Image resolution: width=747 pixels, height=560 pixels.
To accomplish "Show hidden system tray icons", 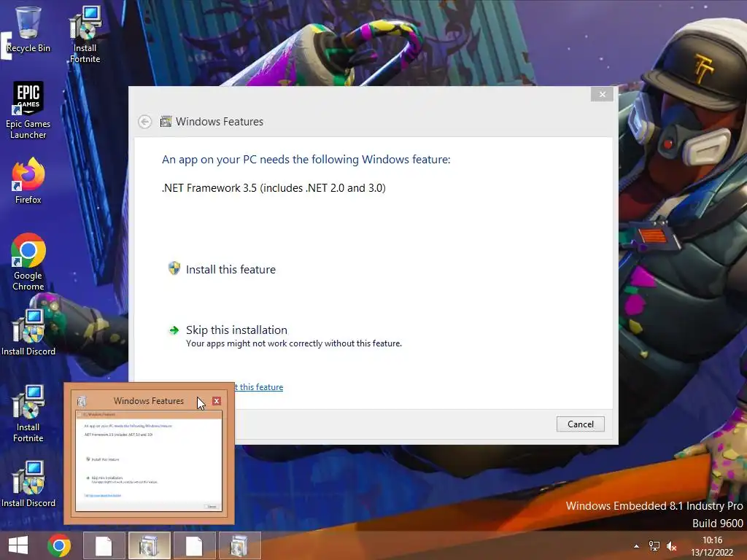I will [636, 546].
